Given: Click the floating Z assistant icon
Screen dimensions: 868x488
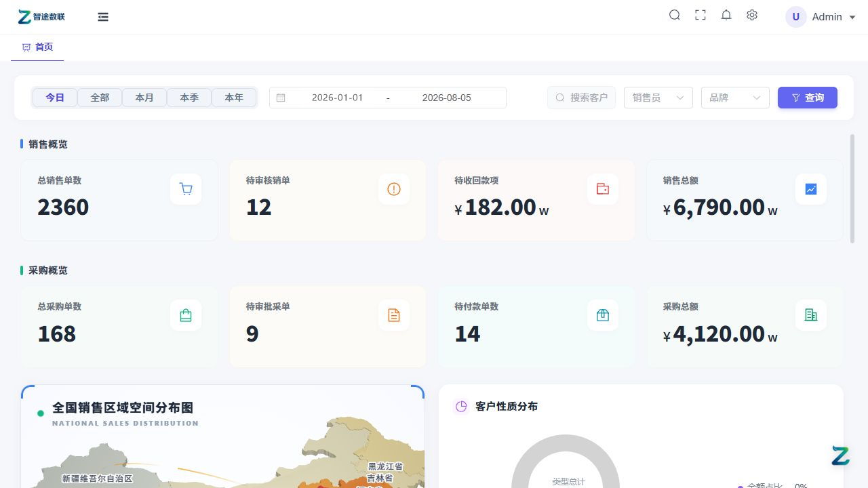Looking at the screenshot, I should click(x=840, y=456).
